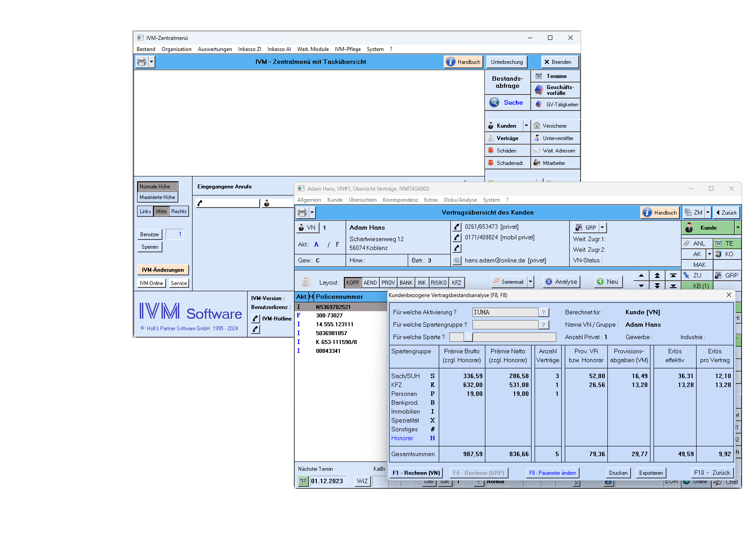This screenshot has height=555, width=756.
Task: Select the Mitte alignment button
Action: 161,211
